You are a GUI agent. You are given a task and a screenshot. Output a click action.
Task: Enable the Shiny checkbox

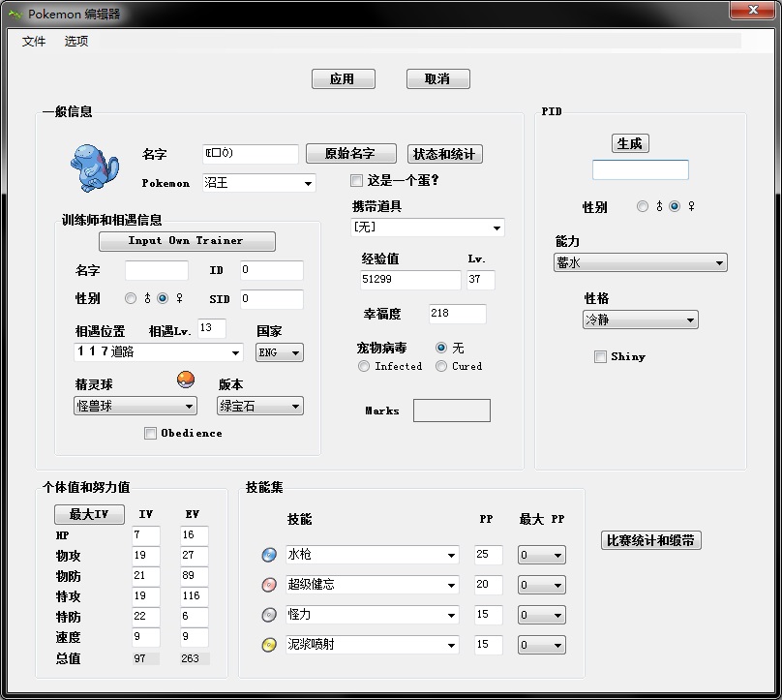pyautogui.click(x=600, y=356)
